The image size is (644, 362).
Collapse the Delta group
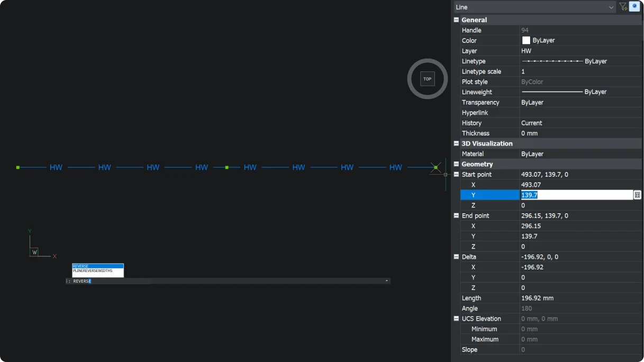click(x=456, y=257)
